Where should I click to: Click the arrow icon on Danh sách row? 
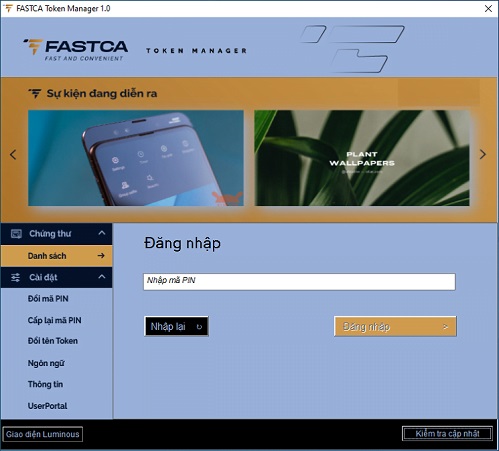101,256
